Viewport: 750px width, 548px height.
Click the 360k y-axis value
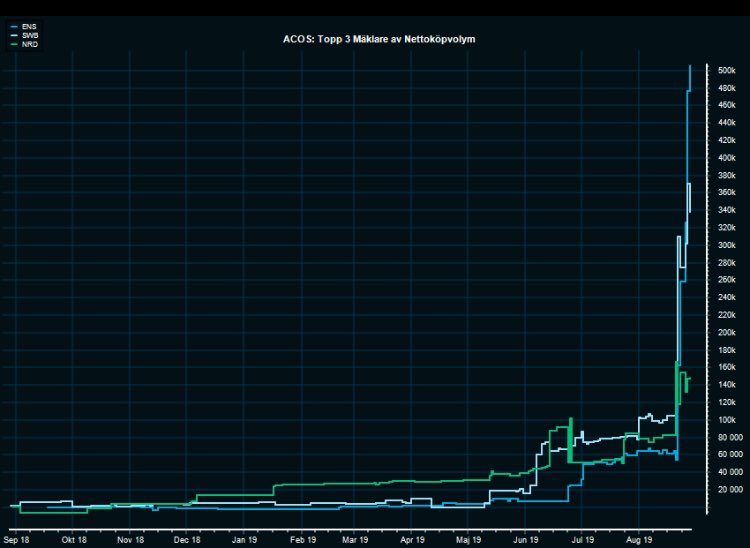point(727,192)
